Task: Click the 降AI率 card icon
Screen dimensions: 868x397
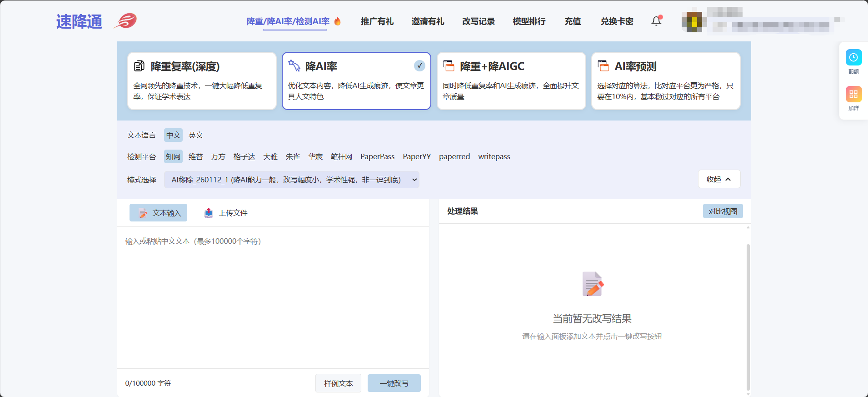Action: [x=294, y=66]
